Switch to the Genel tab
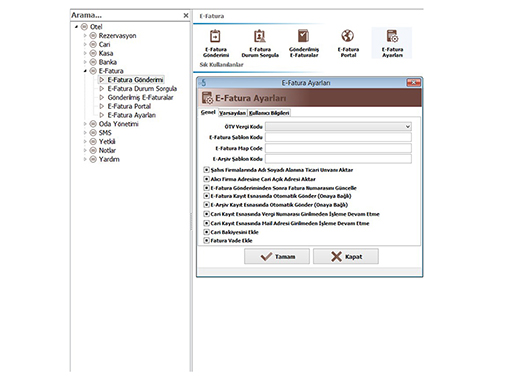The width and height of the screenshot is (510, 380). coord(208,112)
